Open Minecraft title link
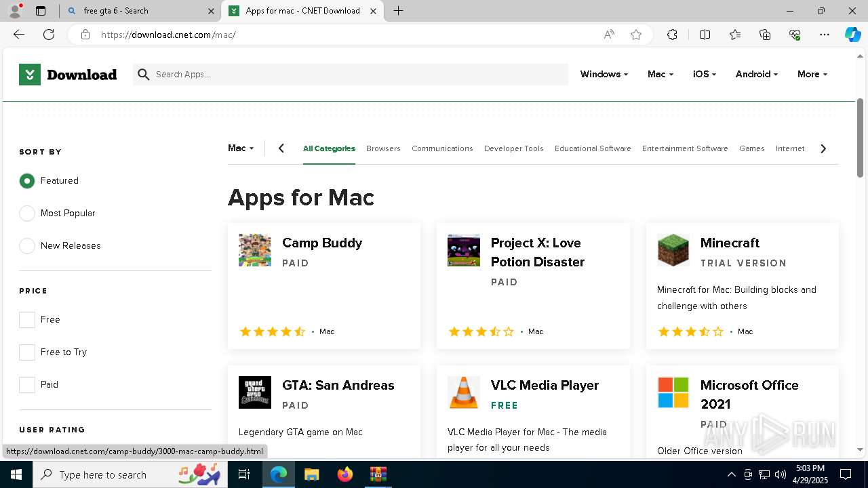 [x=730, y=243]
